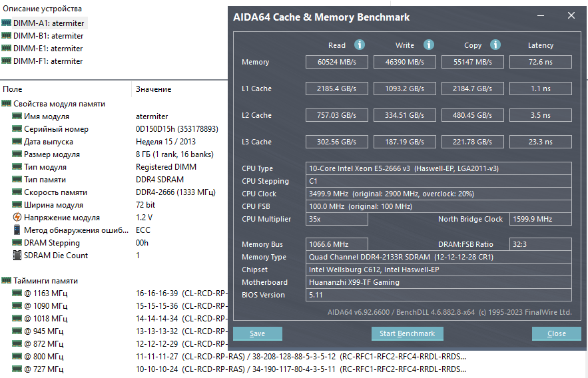Click the Copy info icon

495,45
